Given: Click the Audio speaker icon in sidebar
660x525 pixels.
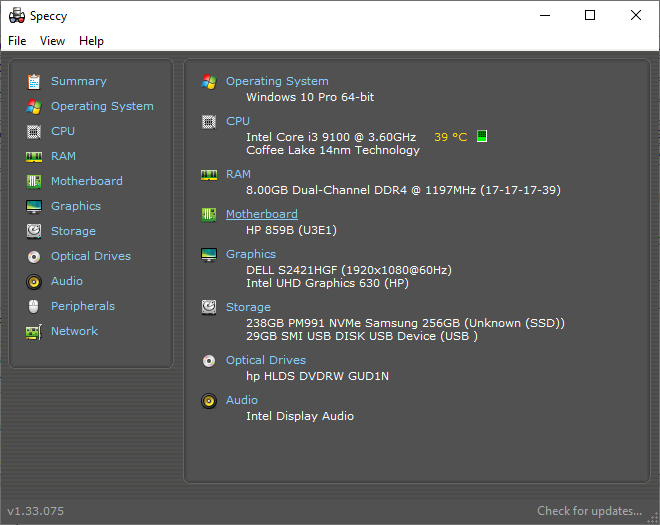Looking at the screenshot, I should pos(34,282).
